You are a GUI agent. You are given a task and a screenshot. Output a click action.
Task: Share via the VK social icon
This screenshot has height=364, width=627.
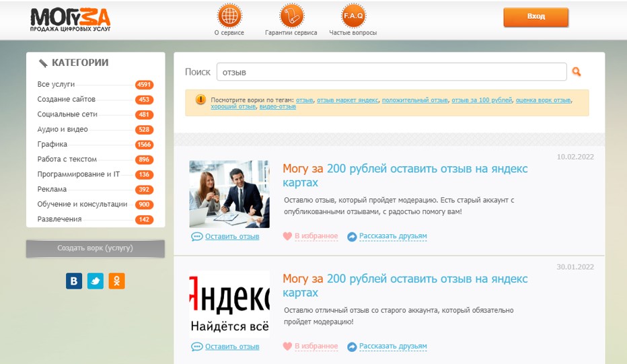tap(74, 281)
